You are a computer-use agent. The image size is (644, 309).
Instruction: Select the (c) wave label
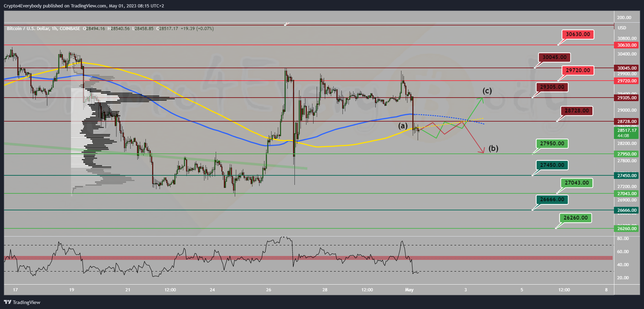(x=487, y=91)
